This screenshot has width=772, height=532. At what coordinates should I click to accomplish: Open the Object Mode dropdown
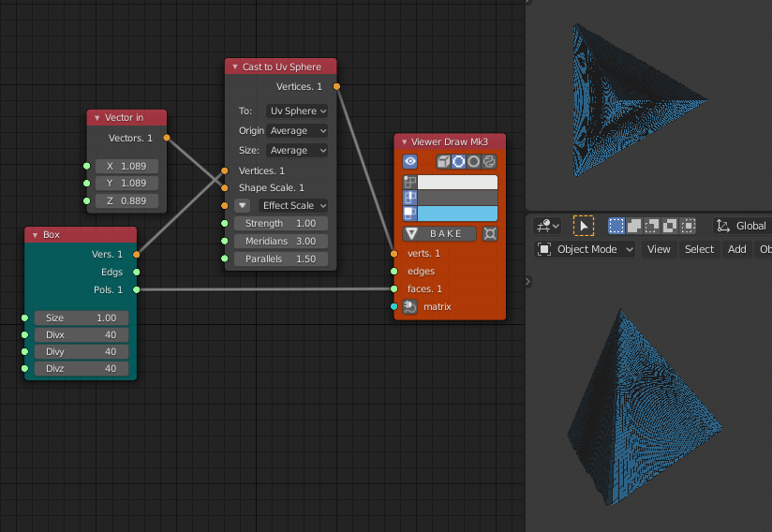tap(585, 249)
